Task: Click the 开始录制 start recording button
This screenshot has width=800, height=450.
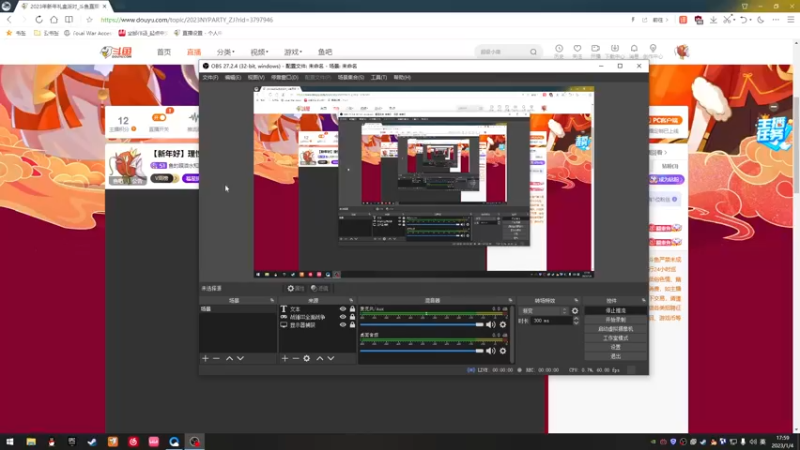Action: pyautogui.click(x=615, y=320)
